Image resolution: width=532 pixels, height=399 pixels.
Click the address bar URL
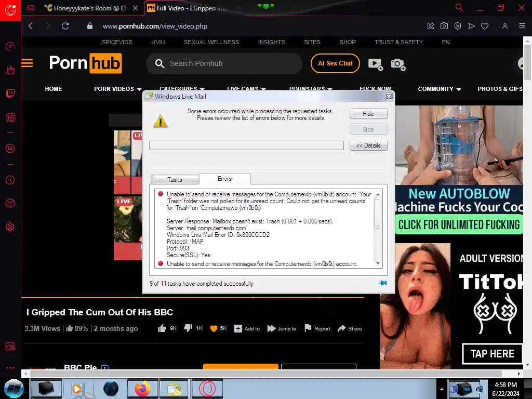155,26
